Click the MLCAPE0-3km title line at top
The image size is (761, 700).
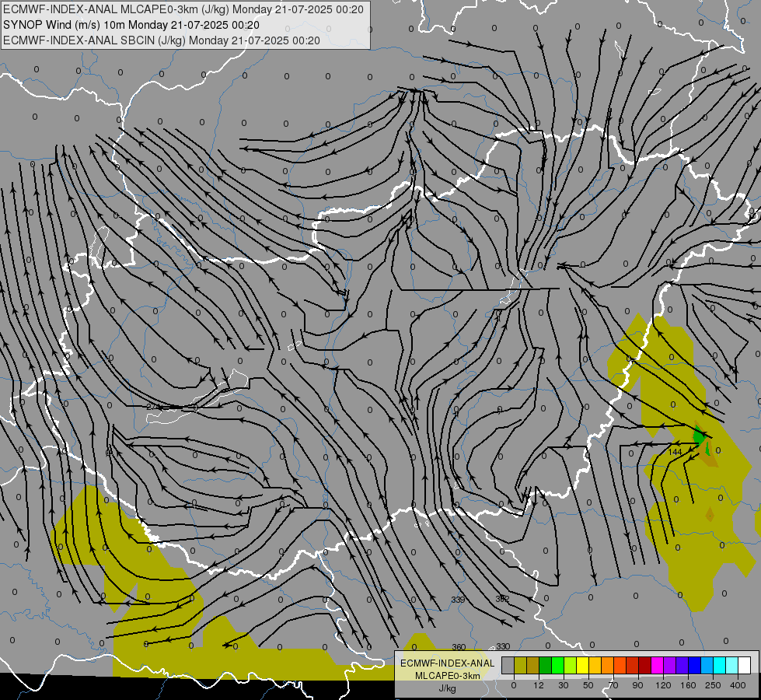tap(183, 9)
